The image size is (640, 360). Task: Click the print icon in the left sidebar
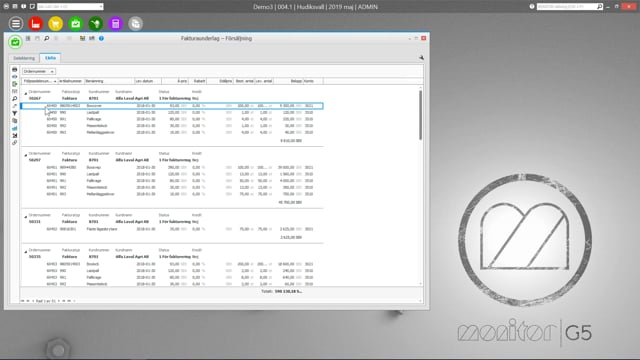click(x=15, y=69)
